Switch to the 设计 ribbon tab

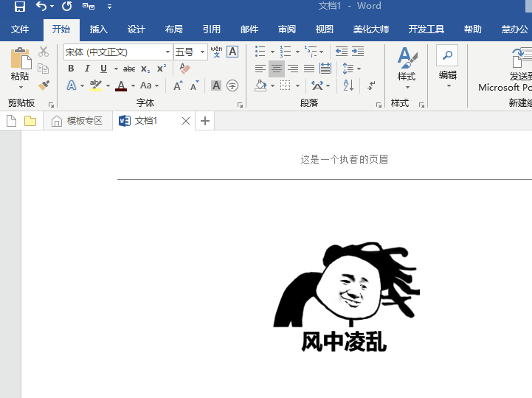pos(137,29)
